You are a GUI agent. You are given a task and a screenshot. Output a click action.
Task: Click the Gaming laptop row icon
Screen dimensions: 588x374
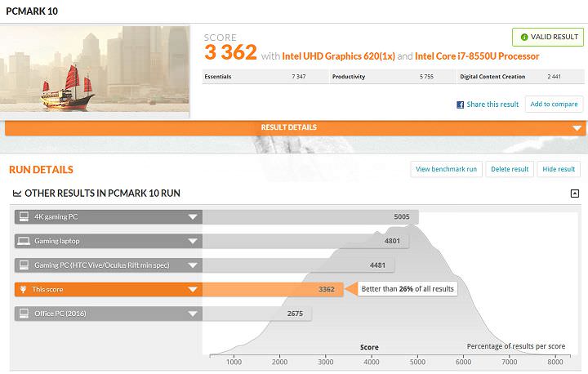click(24, 241)
